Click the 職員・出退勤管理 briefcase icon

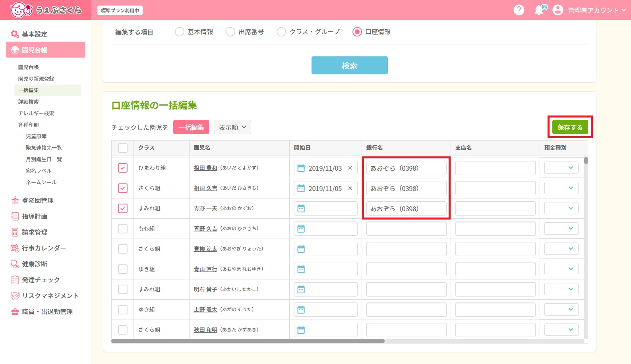[x=15, y=312]
